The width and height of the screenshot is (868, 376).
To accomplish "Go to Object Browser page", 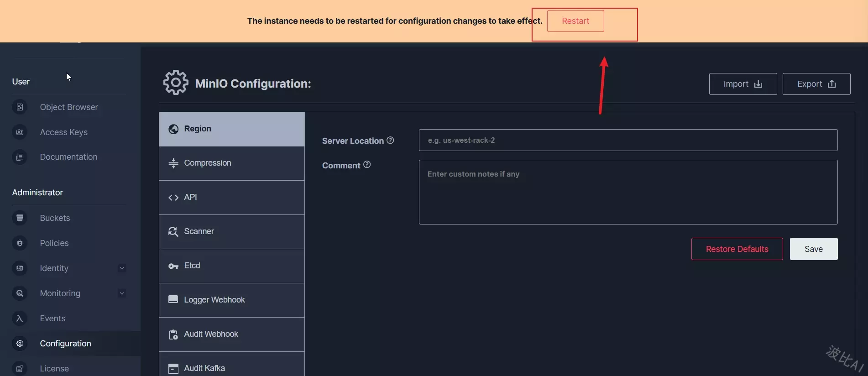I will pos(69,107).
